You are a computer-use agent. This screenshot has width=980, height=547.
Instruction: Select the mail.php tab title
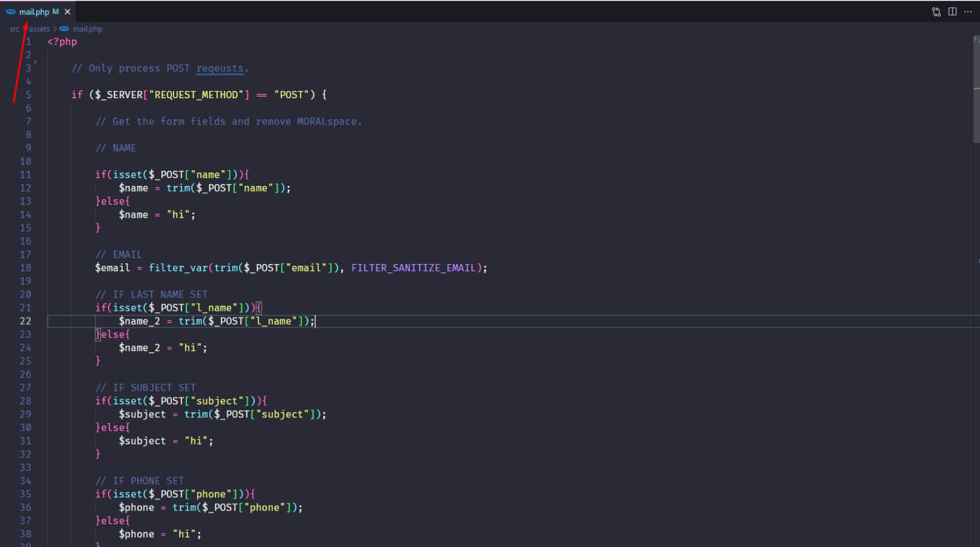coord(34,12)
